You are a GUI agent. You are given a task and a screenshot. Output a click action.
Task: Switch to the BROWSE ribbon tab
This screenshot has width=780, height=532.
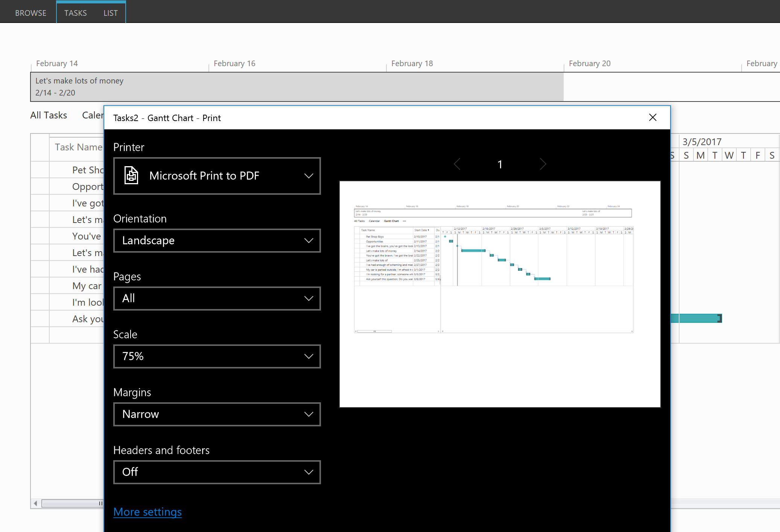[30, 12]
